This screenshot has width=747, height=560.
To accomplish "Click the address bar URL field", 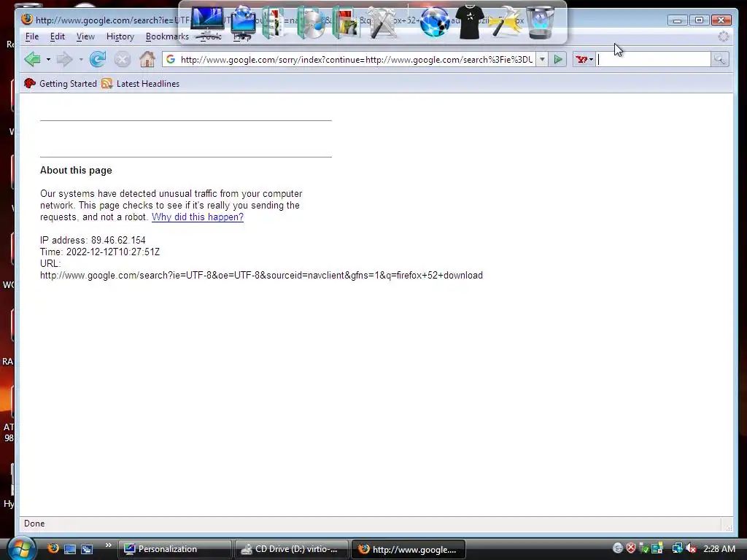I will point(356,60).
